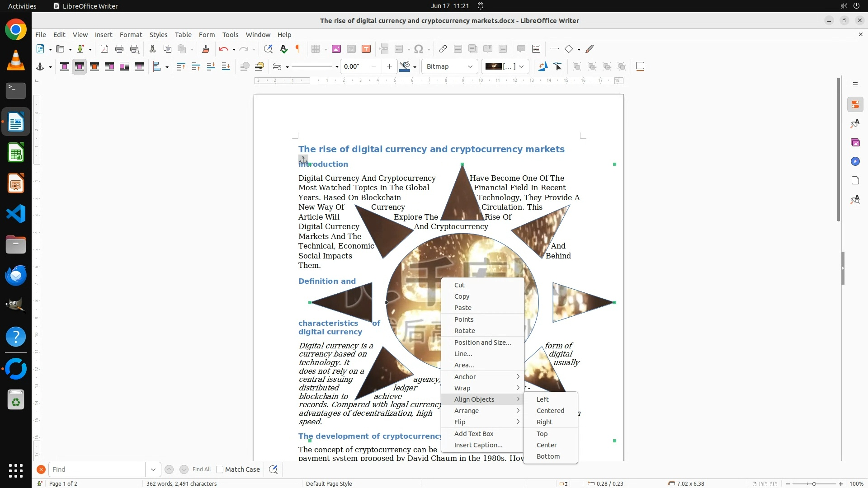Open the sidebar Navigator compass icon

point(855,161)
